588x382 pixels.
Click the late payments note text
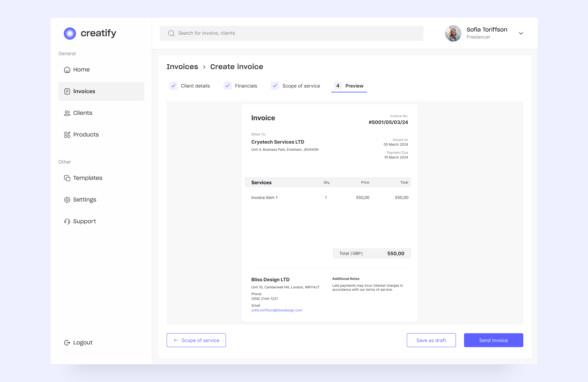368,288
